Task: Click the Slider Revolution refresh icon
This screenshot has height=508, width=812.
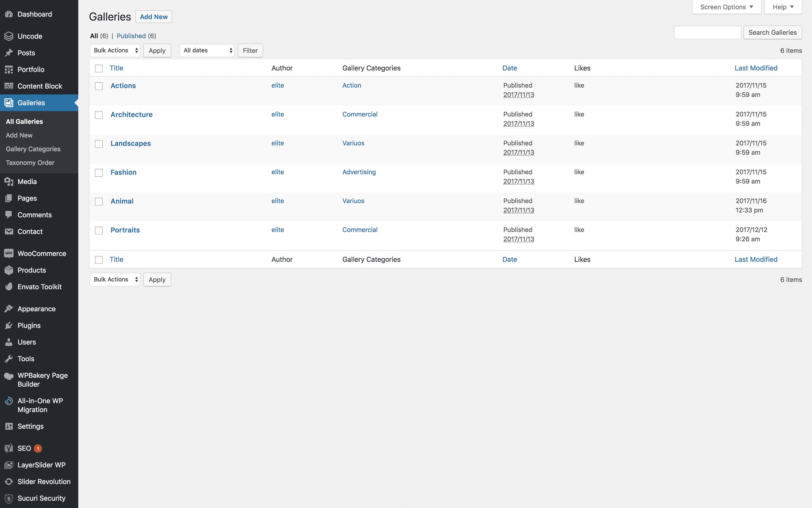Action: click(9, 481)
